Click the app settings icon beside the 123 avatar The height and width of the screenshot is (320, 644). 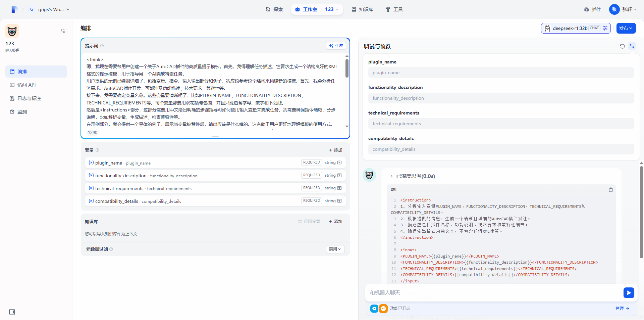[x=63, y=31]
